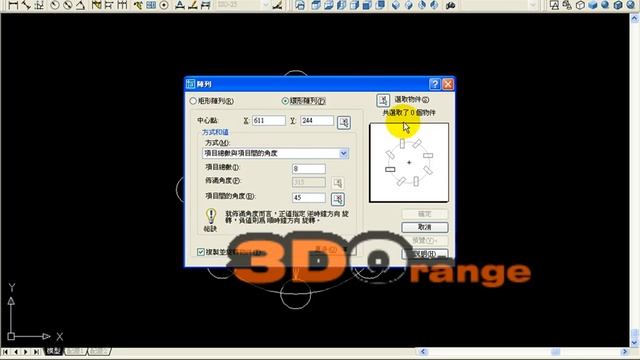Select the Flat Shaded mode
Screen dimensions: 640x360
593,5
